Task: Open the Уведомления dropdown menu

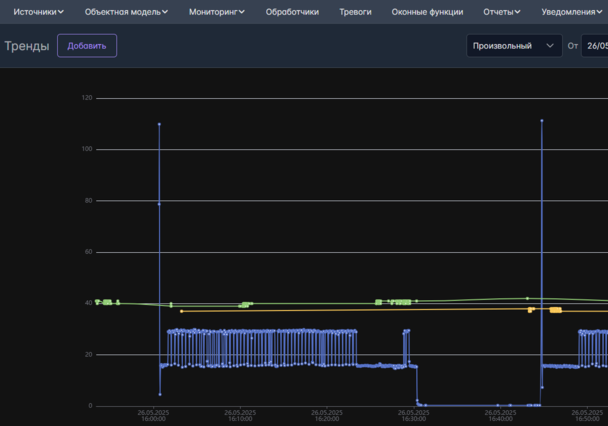Action: coord(572,12)
